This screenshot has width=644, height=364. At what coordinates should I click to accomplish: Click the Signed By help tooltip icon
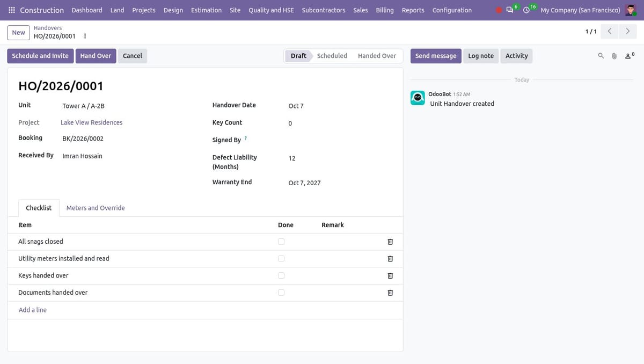(x=246, y=138)
